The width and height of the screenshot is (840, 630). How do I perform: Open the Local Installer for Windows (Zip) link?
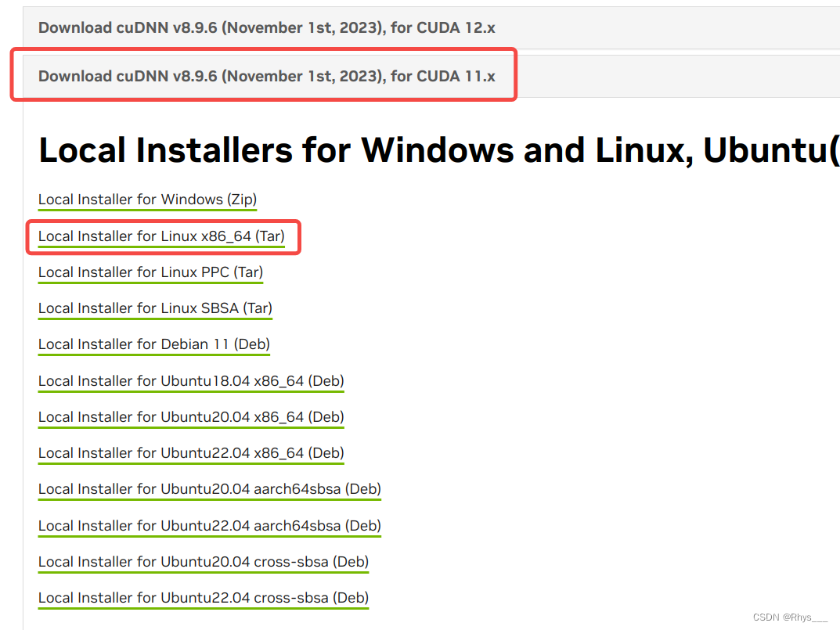coord(147,200)
